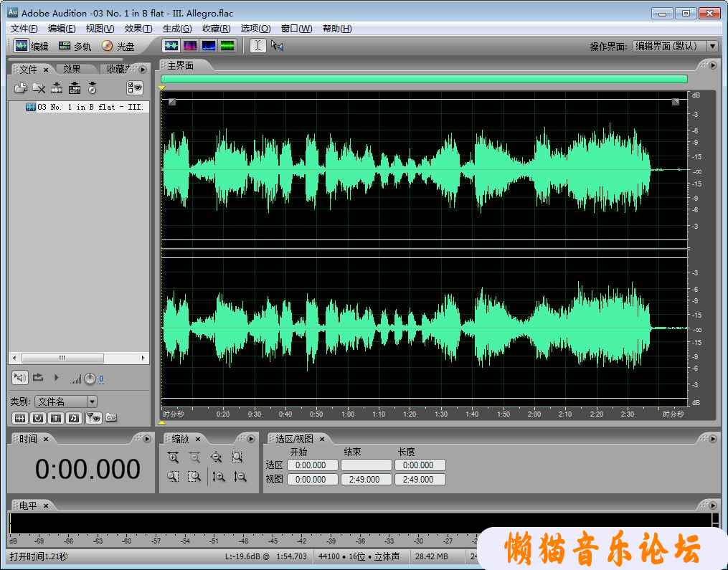Image resolution: width=728 pixels, height=570 pixels.
Task: Toggle the filter-eye advanced options button
Action: point(93,418)
